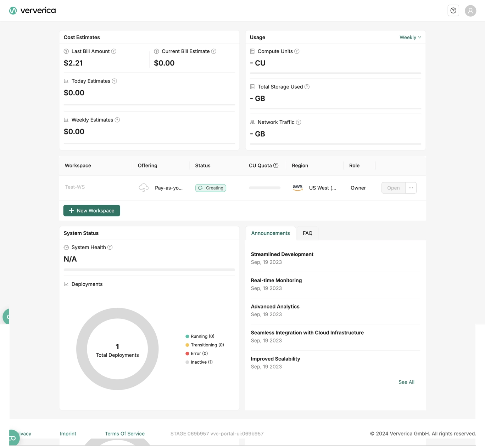Click Today Estimates help icon
Image resolution: width=485 pixels, height=448 pixels.
[115, 81]
